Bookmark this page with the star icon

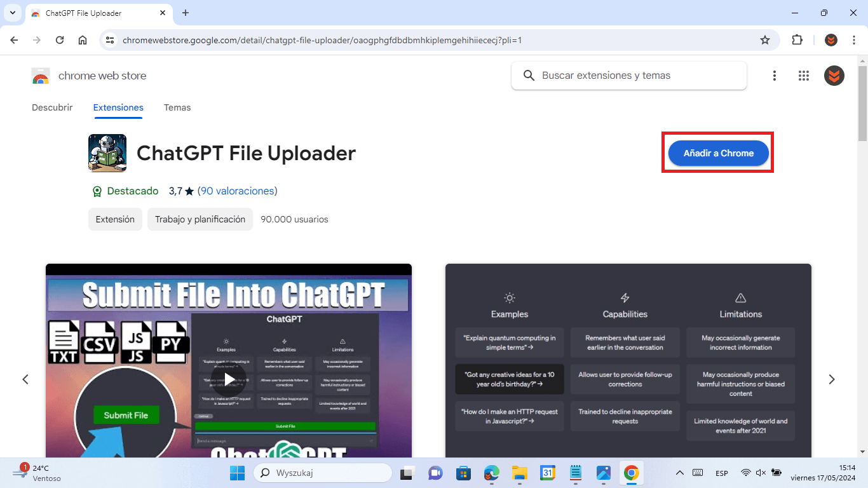coord(765,40)
